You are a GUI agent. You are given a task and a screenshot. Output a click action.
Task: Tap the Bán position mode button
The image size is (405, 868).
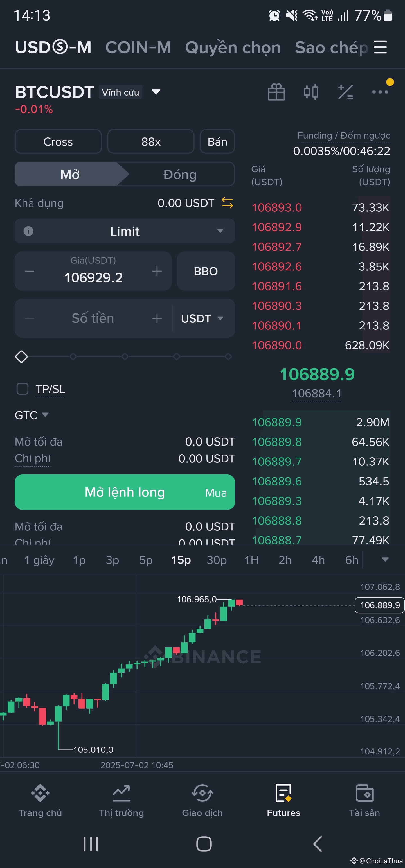point(217,141)
